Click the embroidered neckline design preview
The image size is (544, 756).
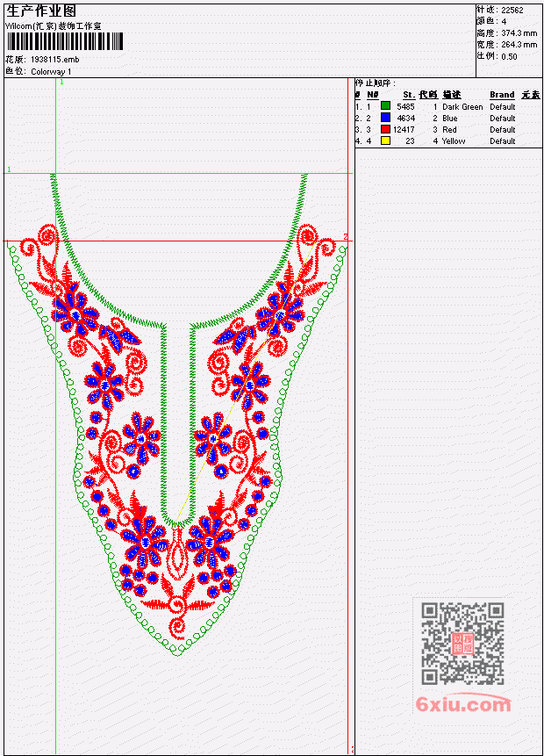[177, 414]
